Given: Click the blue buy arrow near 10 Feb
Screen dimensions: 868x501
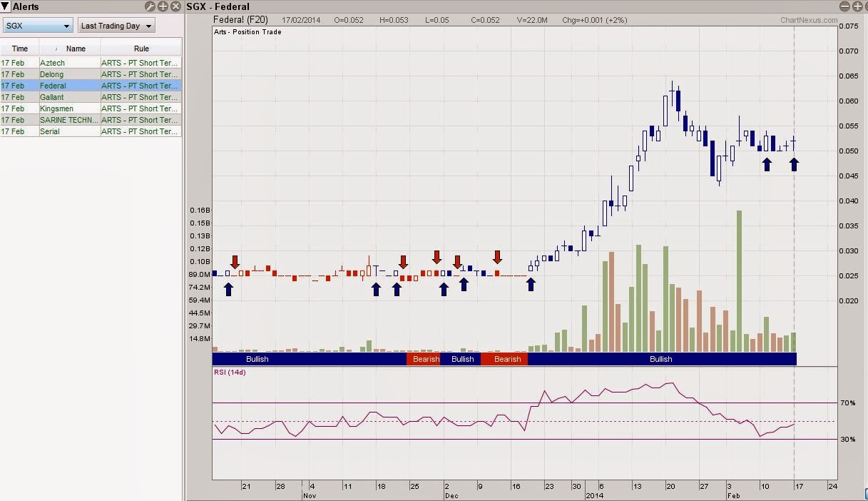Looking at the screenshot, I should [x=767, y=164].
